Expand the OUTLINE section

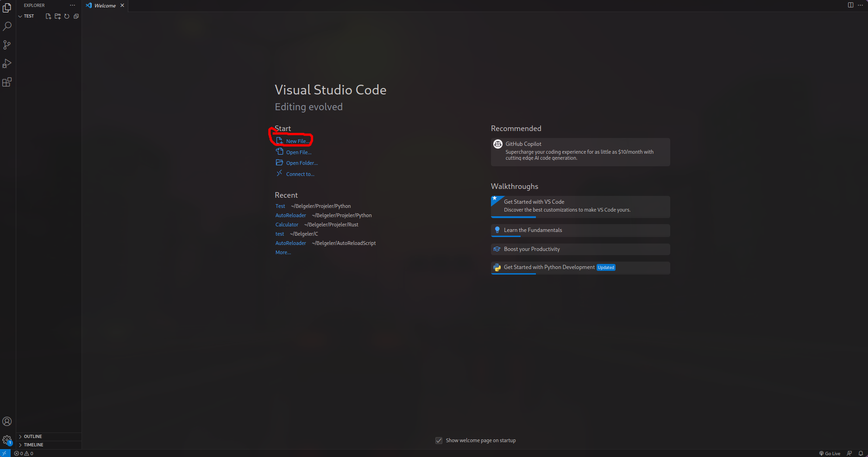(x=49, y=437)
